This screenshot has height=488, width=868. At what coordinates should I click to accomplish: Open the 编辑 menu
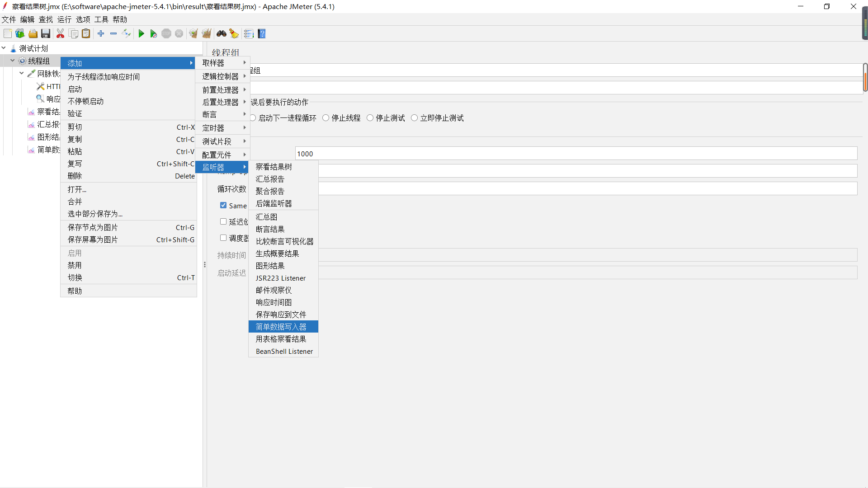click(x=27, y=19)
